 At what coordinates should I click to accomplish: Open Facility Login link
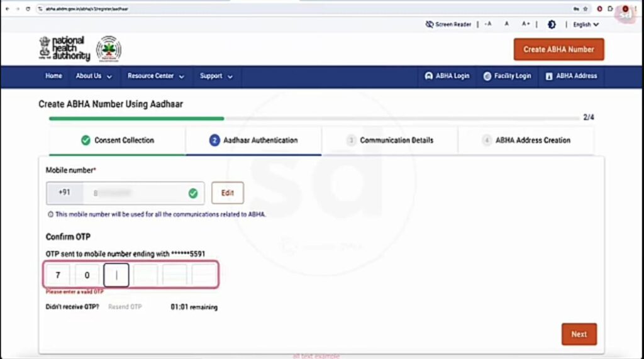coord(507,76)
